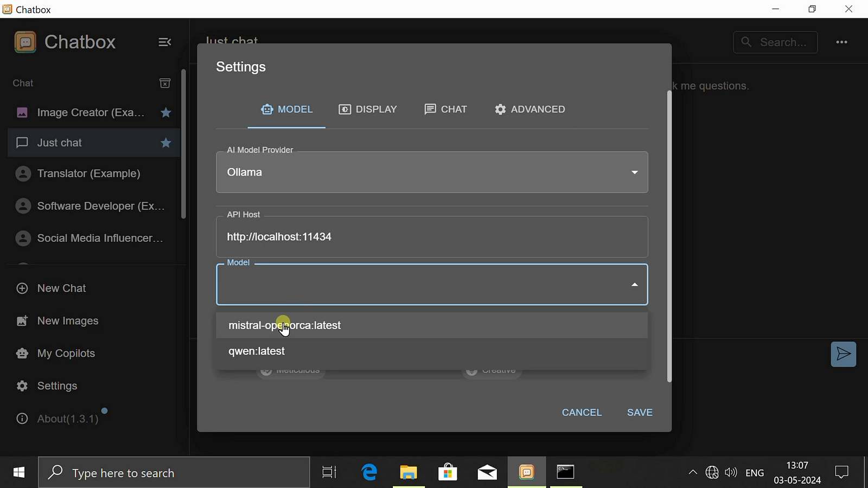The height and width of the screenshot is (488, 868).
Task: Collapse the sidebar with the menu icon
Action: pos(164,42)
